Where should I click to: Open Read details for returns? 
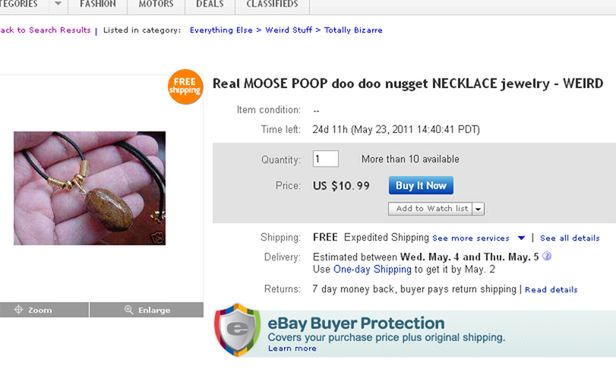coord(551,290)
